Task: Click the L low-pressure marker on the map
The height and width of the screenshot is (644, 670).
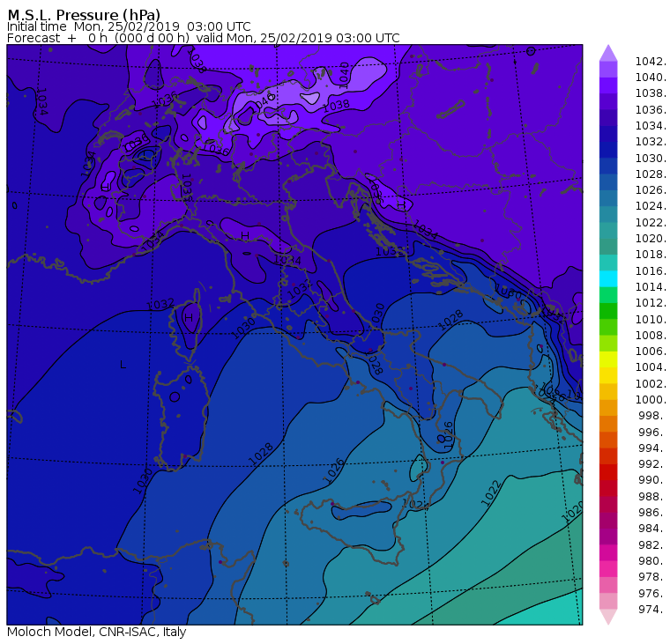Action: tap(123, 364)
